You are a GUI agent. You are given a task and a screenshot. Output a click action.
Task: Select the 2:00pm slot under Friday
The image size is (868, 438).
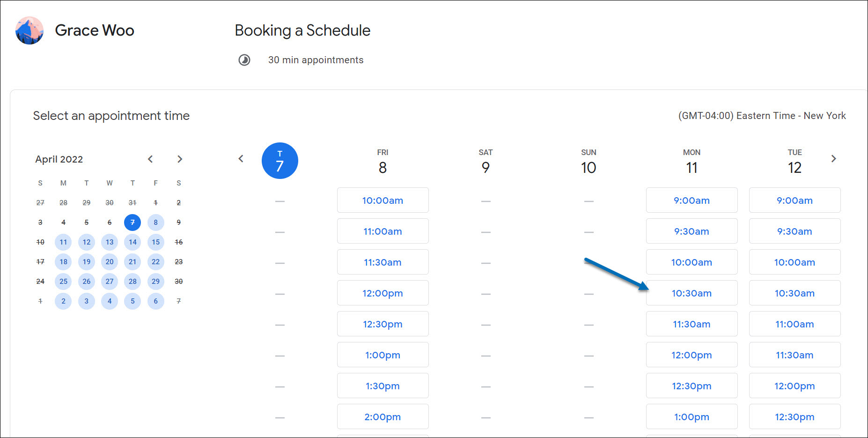[x=383, y=416]
